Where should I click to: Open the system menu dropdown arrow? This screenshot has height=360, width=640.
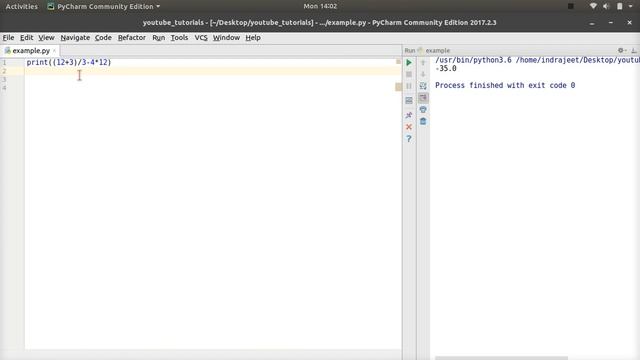(631, 6)
